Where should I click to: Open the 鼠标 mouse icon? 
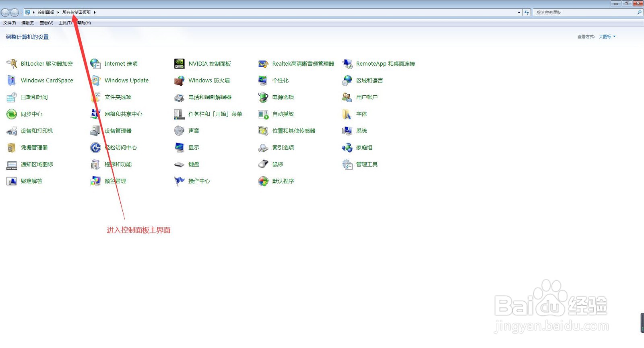[263, 165]
